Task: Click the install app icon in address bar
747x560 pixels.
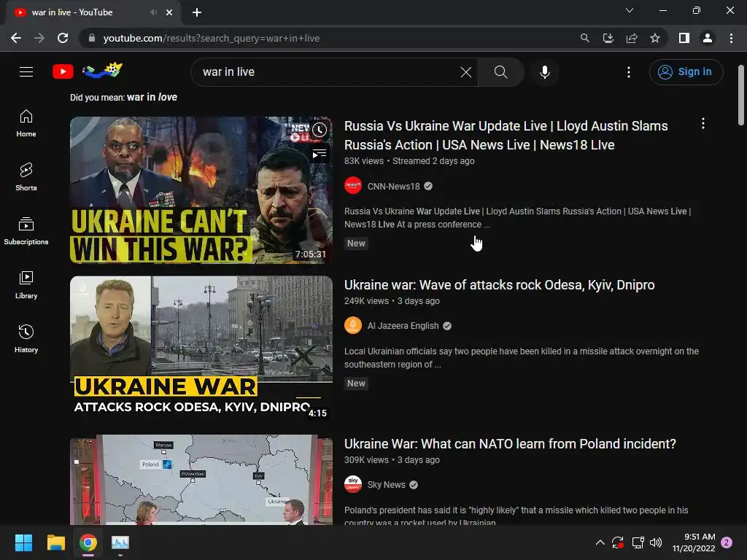Action: pos(608,38)
